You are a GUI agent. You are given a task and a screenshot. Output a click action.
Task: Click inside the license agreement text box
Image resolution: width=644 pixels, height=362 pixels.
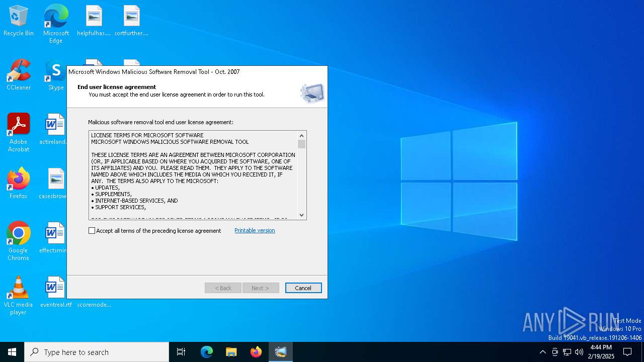point(193,175)
